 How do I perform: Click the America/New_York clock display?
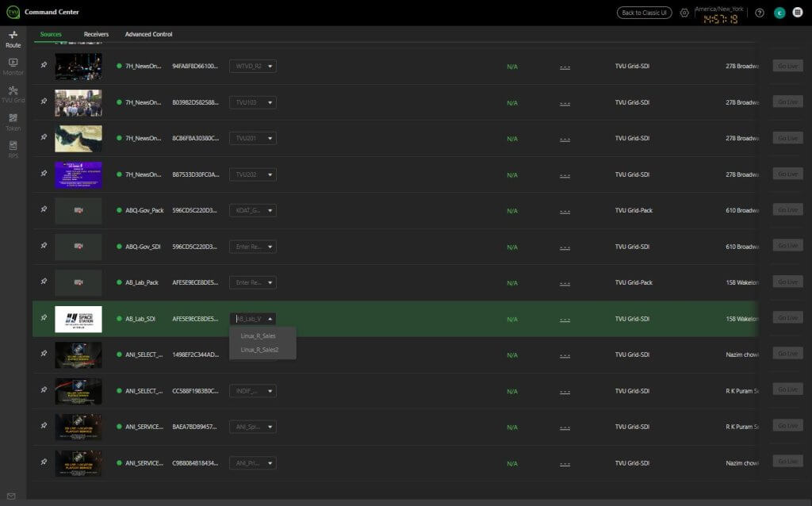[719, 15]
